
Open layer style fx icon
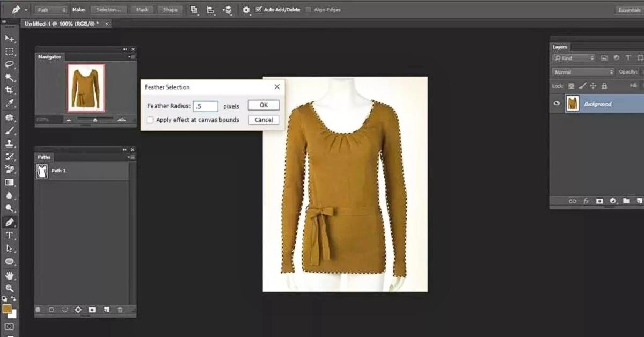click(586, 201)
